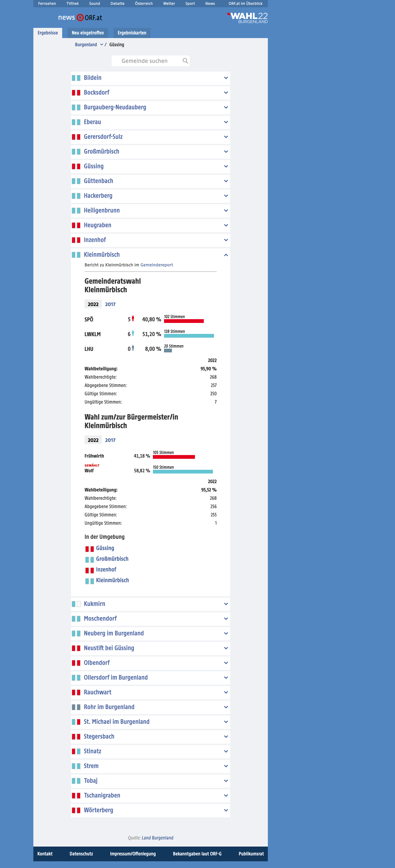Open Sport in top navigation

pyautogui.click(x=190, y=4)
